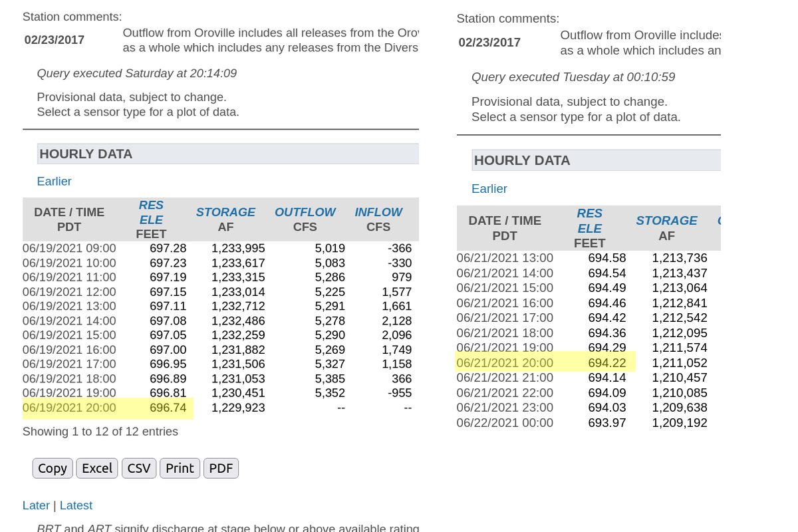This screenshot has width=798, height=532.
Task: Select storage value 1,233,995
Action: tap(238, 248)
